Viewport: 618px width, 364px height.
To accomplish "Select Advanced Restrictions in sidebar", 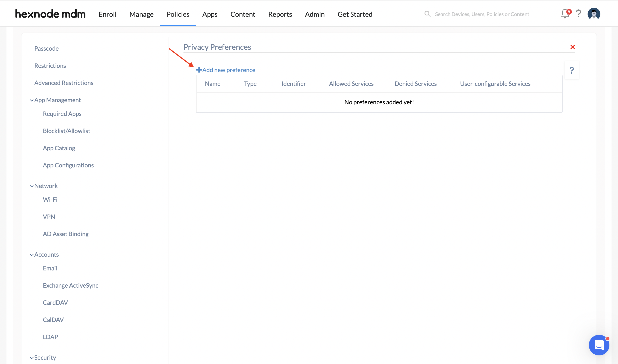I will (64, 83).
